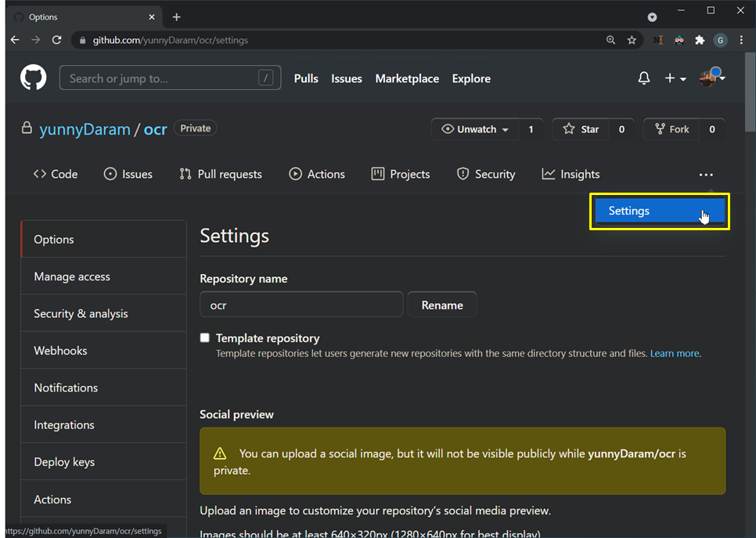Open Chrome three-dot menu
Screen dimensions: 756x538
741,40
